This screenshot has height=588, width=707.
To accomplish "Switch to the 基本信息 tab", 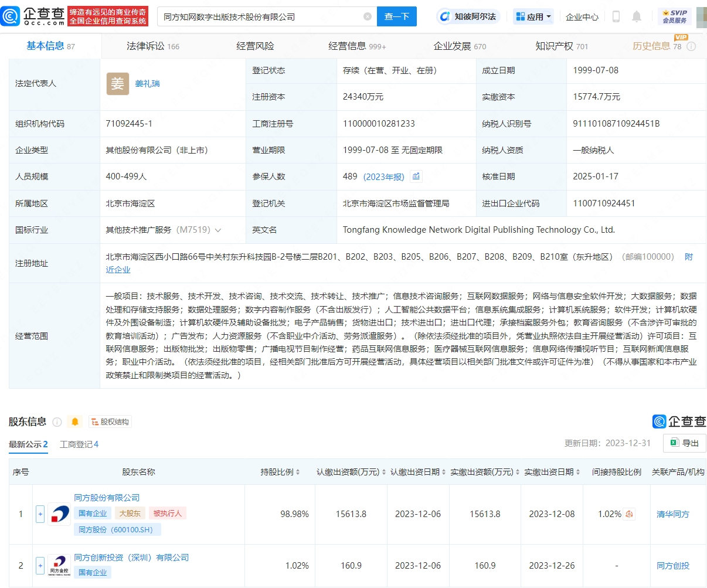I will tap(51, 46).
